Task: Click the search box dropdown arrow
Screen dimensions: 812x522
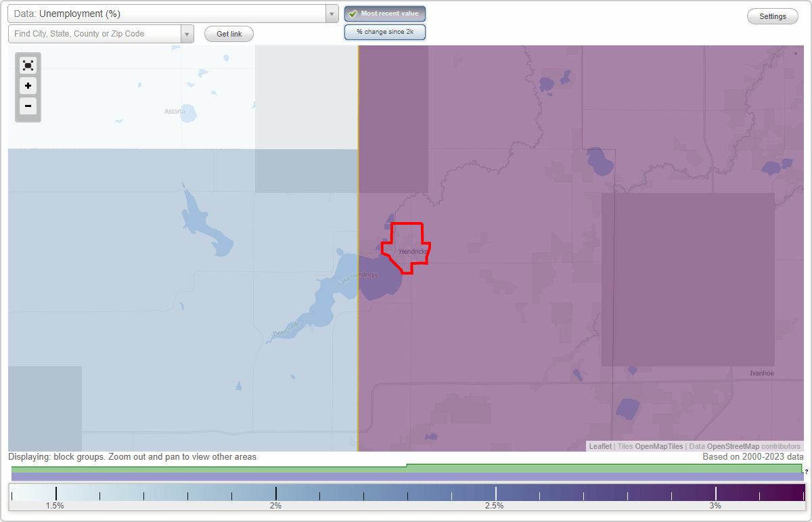Action: click(187, 33)
